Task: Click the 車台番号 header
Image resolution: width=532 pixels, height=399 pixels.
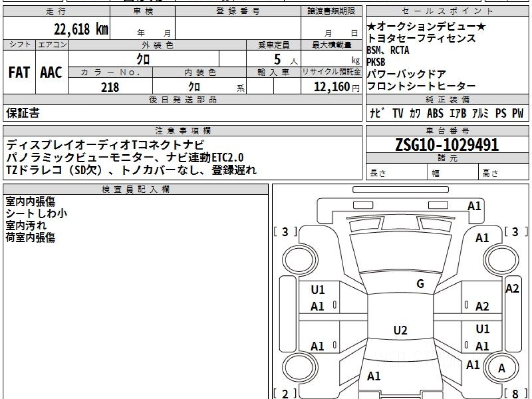Action: (447, 131)
